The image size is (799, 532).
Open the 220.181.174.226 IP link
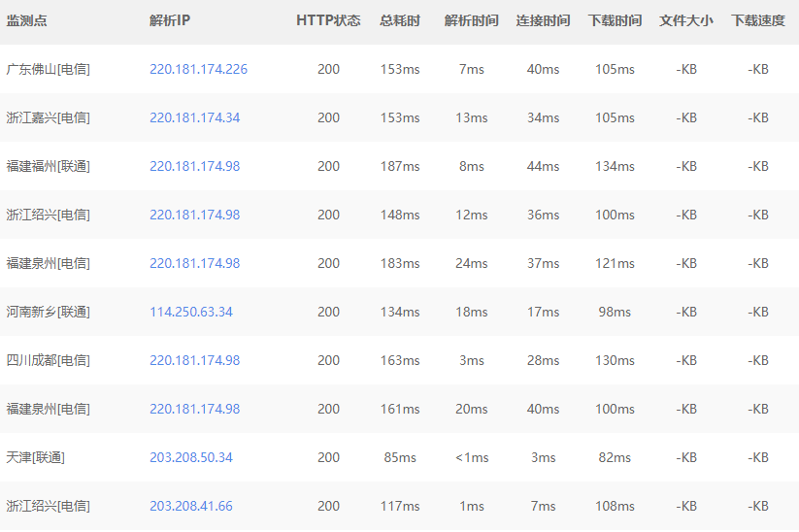(x=198, y=69)
